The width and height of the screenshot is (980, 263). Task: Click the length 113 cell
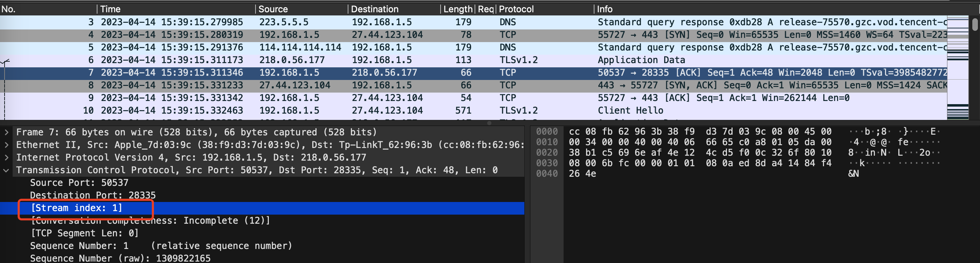[x=463, y=60]
